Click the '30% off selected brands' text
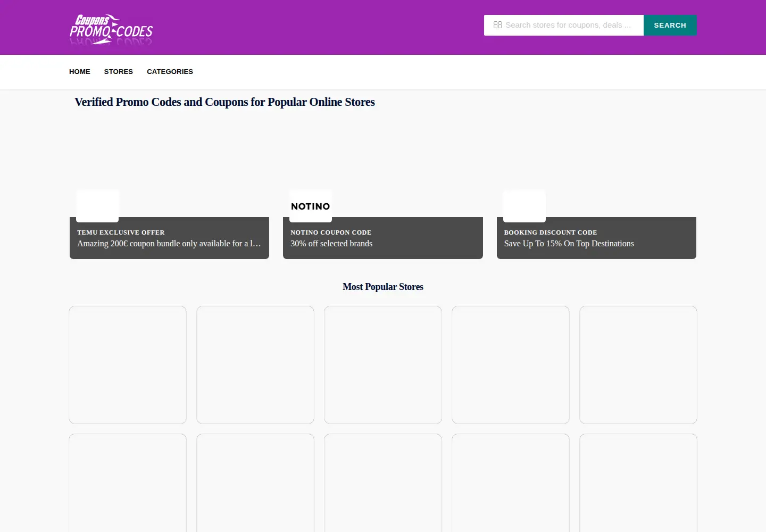This screenshot has width=766, height=532. 331,244
